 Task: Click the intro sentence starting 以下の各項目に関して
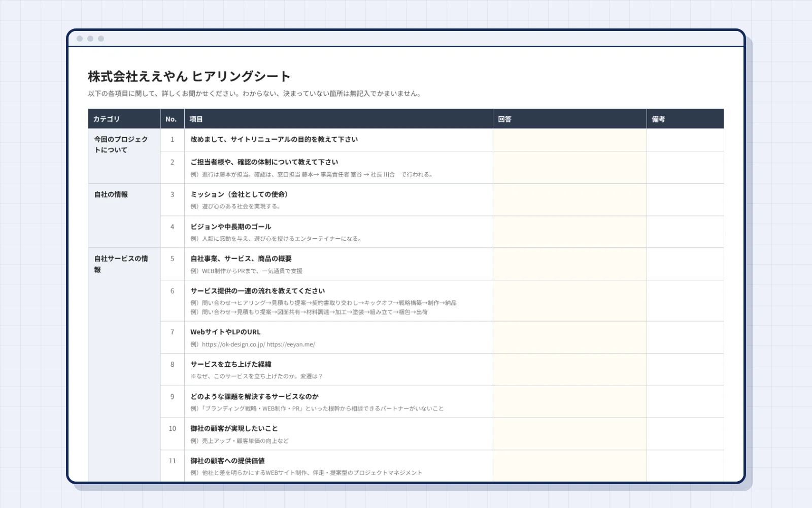(x=254, y=93)
